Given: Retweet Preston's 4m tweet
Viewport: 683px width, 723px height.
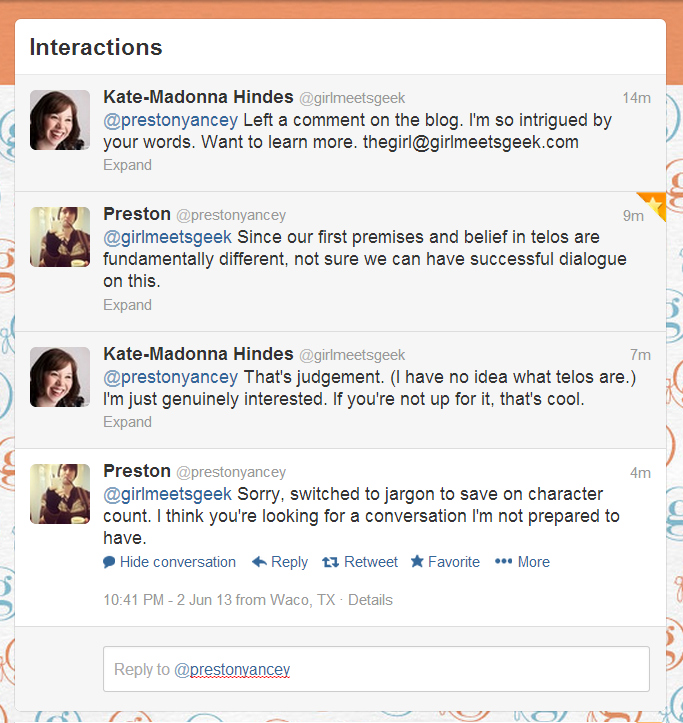Looking at the screenshot, I should (x=360, y=562).
